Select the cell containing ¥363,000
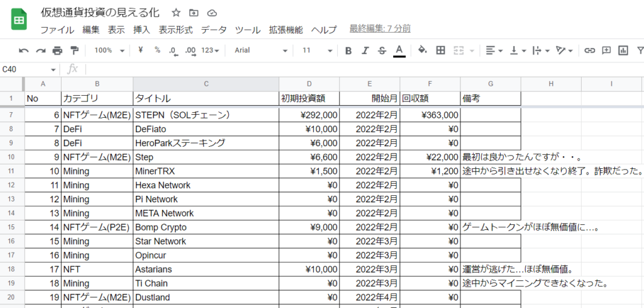The width and height of the screenshot is (644, 308). click(x=430, y=115)
